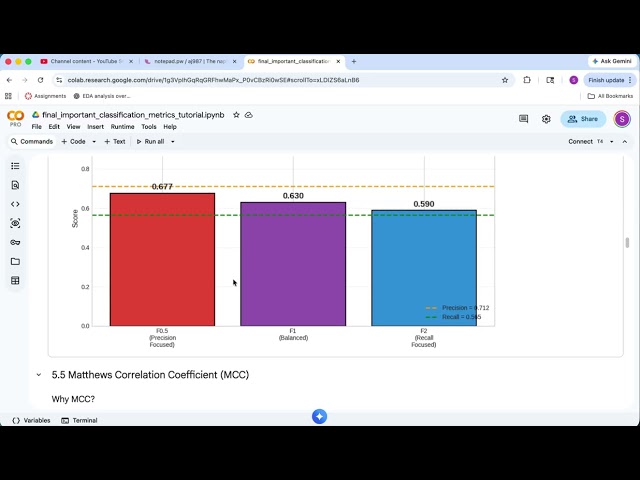Open the Help menu
Viewport: 640px width, 480px height.
(x=170, y=127)
